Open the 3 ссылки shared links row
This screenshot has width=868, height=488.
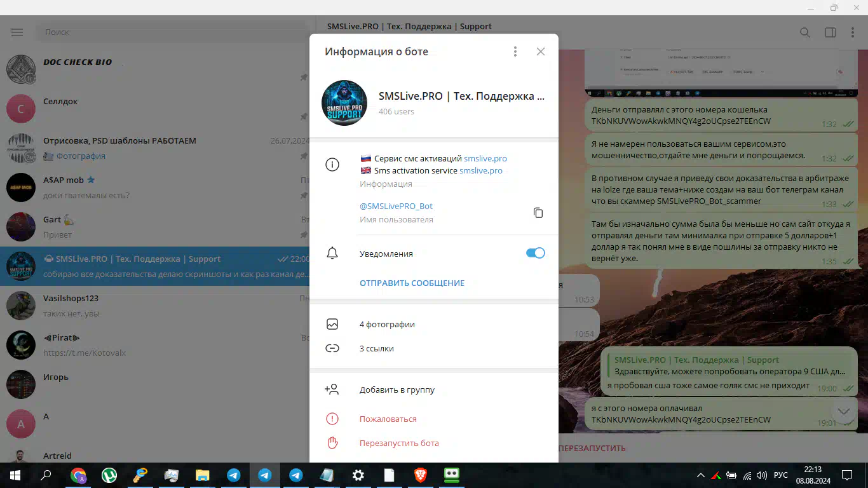coord(434,348)
